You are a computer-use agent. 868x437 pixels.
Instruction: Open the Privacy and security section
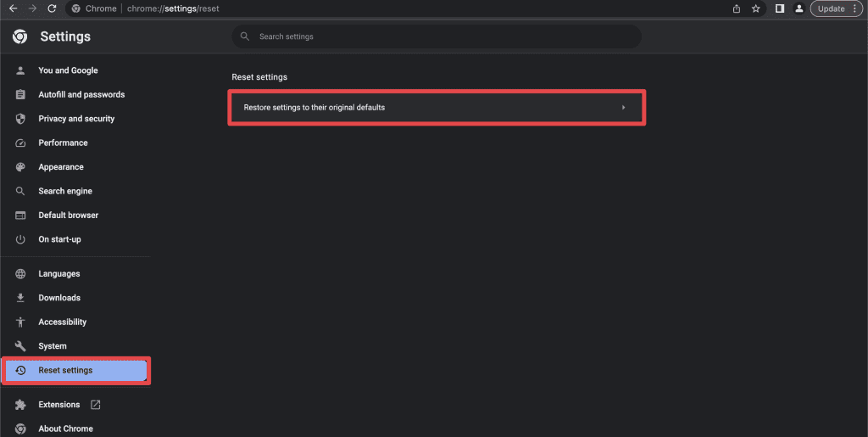[x=76, y=119]
